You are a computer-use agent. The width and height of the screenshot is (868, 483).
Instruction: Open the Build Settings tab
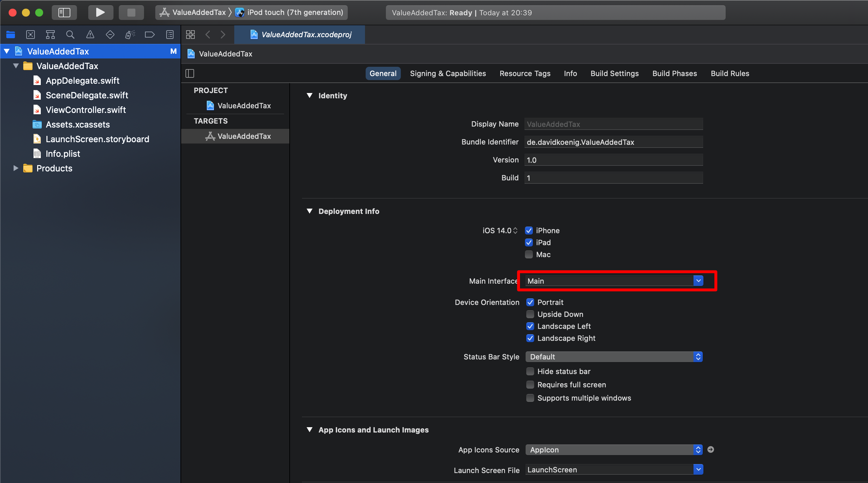(x=614, y=73)
